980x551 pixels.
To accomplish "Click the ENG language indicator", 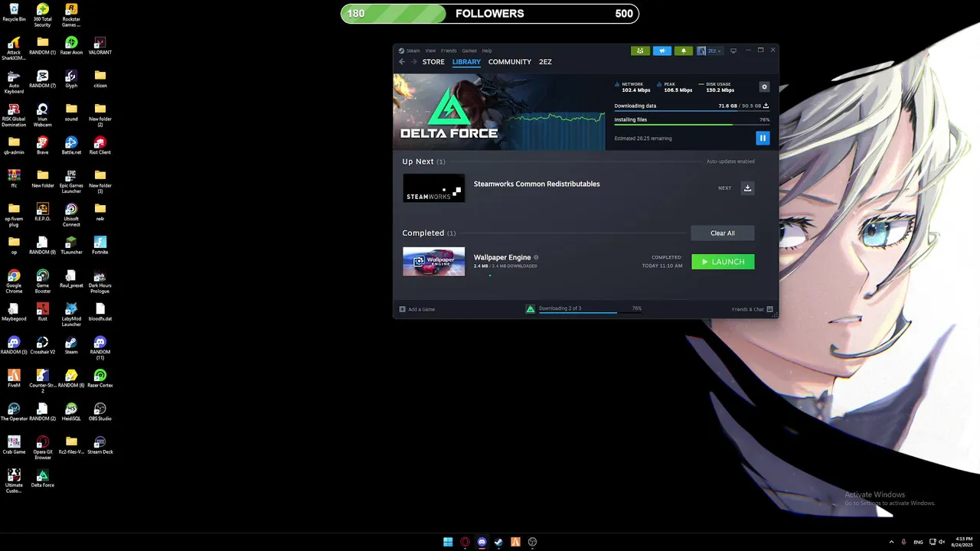I will (x=918, y=542).
